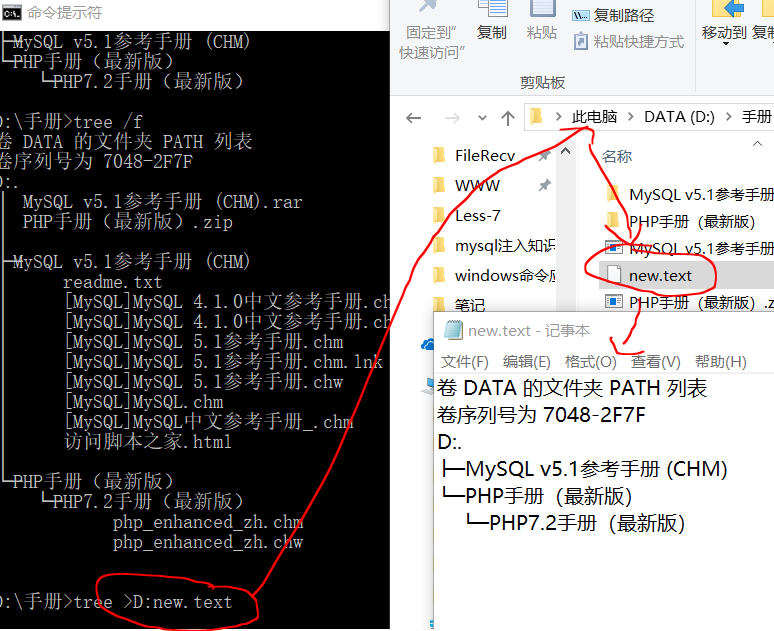This screenshot has width=774, height=631.
Task: Click 此电脑 in address breadcrumb
Action: click(x=594, y=117)
